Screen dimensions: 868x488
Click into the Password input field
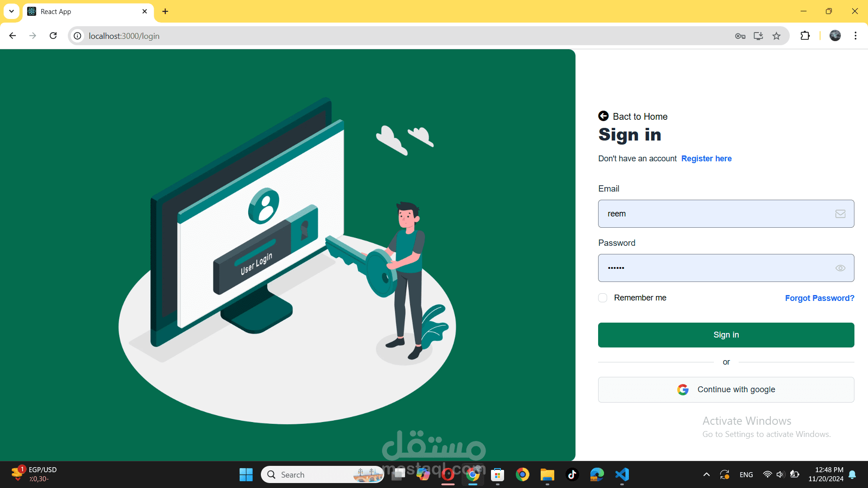pyautogui.click(x=714, y=268)
